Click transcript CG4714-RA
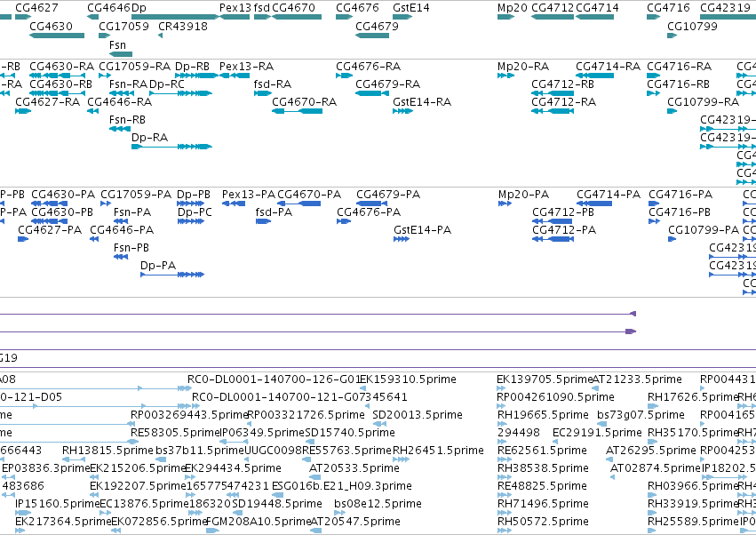 [x=608, y=66]
